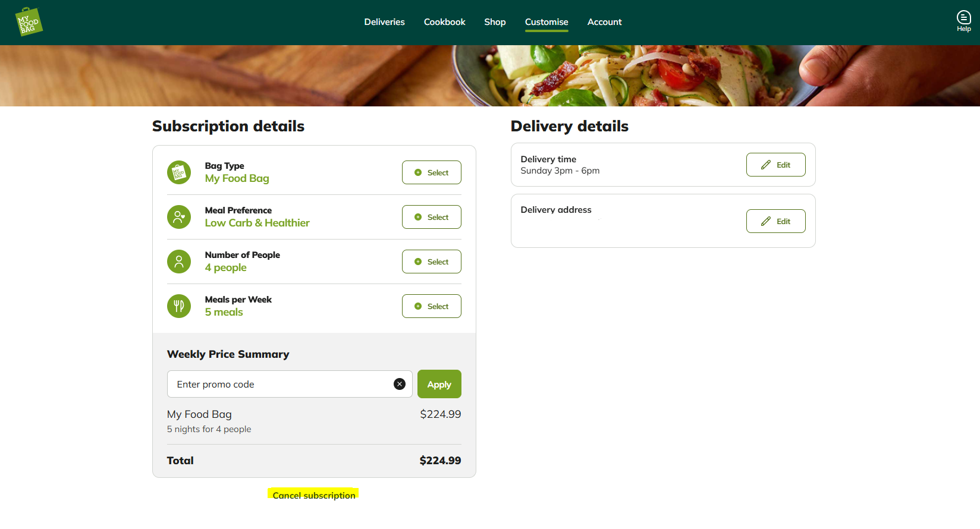Viewport: 980px width, 529px height.
Task: Click the Number of People icon
Action: pyautogui.click(x=179, y=262)
